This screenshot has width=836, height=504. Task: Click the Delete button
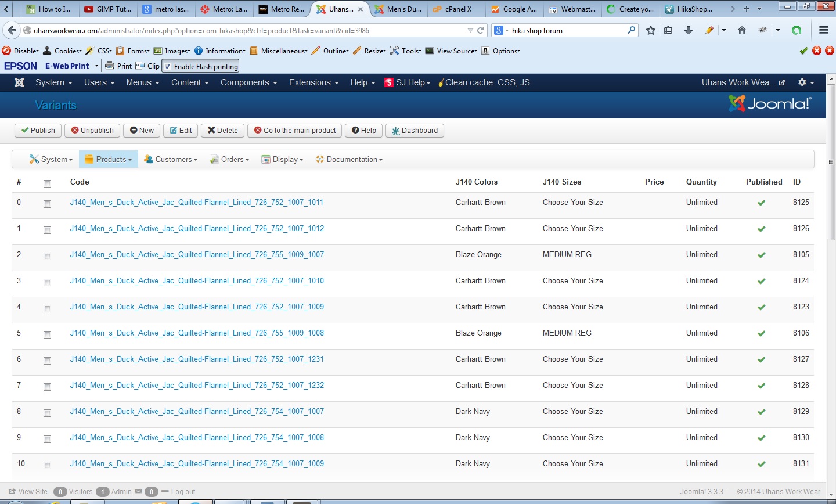222,130
